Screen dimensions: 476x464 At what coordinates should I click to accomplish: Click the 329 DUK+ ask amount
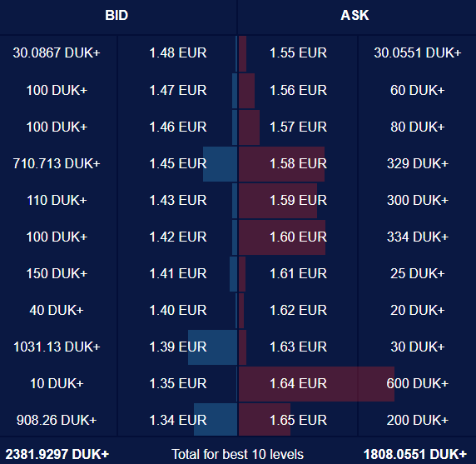click(x=418, y=164)
